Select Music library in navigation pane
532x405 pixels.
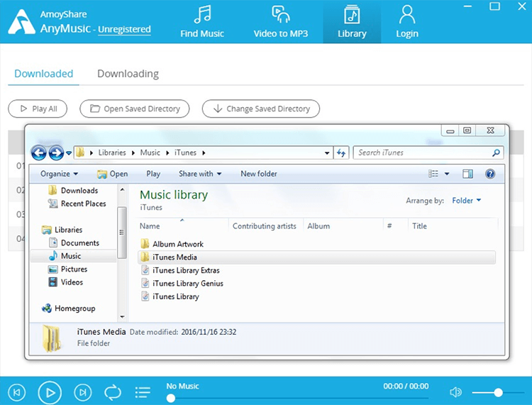pos(73,256)
